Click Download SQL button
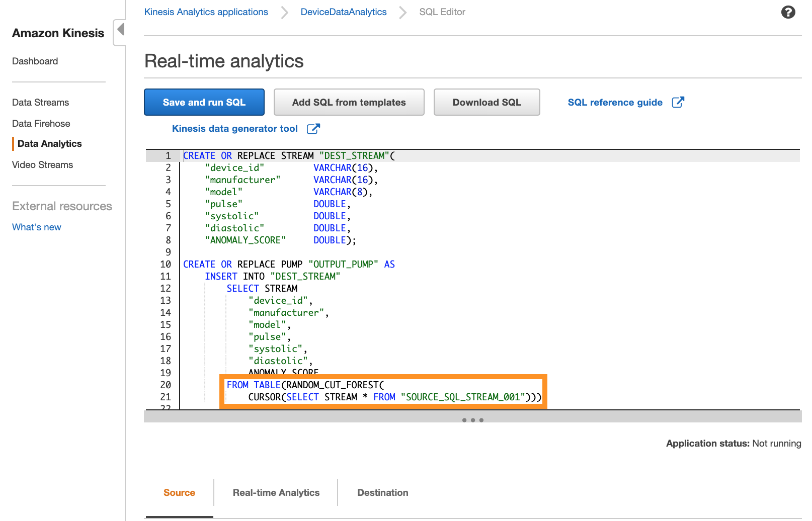Viewport: 812px width, 521px height. point(487,102)
